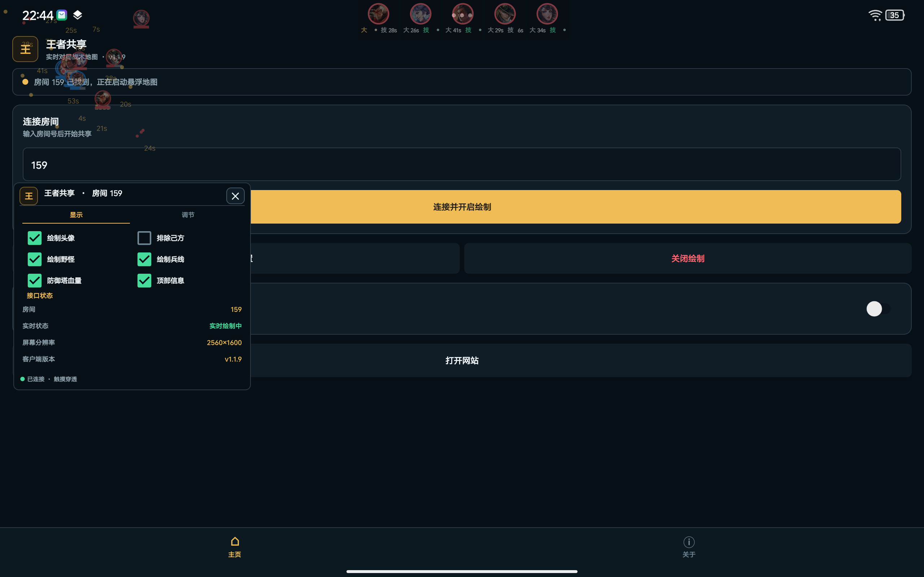Select the first hero avatar in the top bar
The width and height of the screenshot is (924, 577).
click(378, 14)
